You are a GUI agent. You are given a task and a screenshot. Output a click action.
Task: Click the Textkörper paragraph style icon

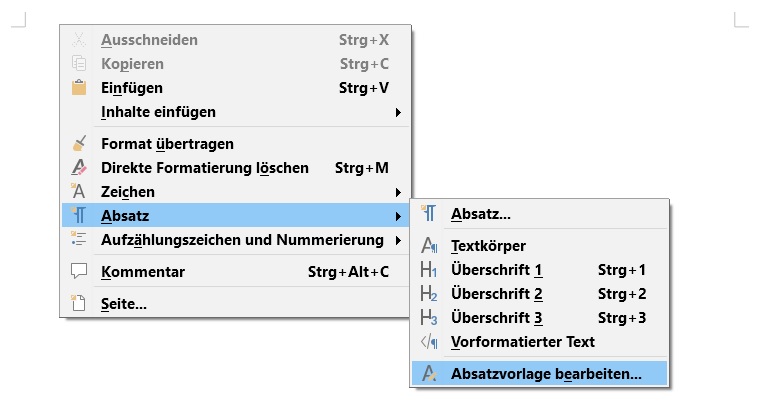pyautogui.click(x=429, y=246)
